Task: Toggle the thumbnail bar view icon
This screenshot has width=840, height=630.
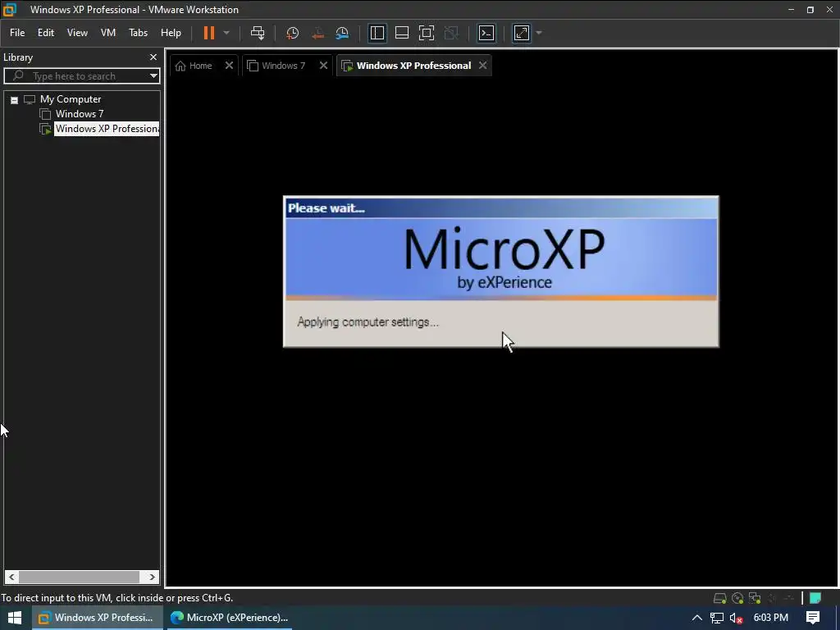Action: [402, 33]
